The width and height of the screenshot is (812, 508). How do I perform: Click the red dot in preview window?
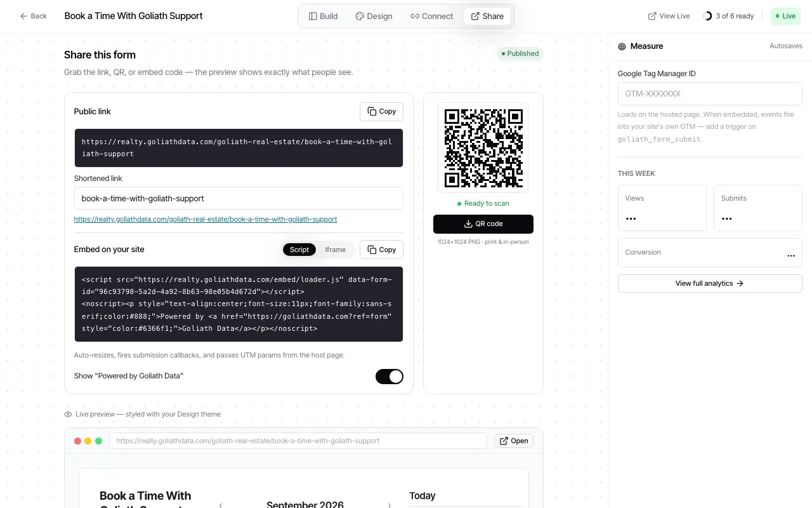click(77, 441)
